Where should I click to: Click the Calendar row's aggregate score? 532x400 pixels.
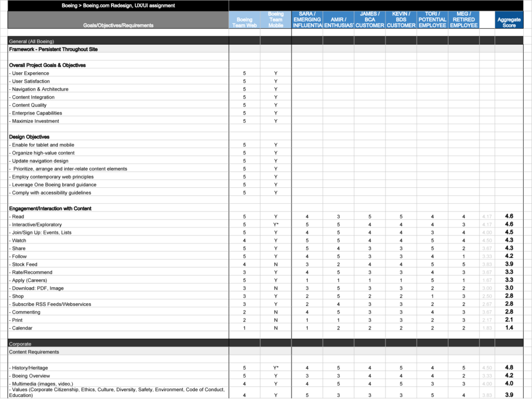pyautogui.click(x=509, y=328)
